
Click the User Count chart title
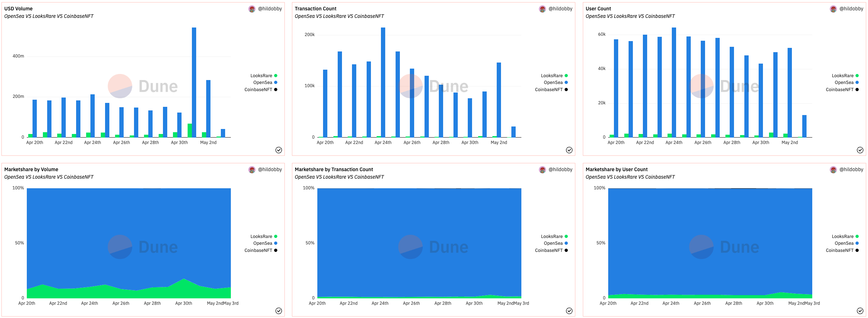pyautogui.click(x=598, y=9)
